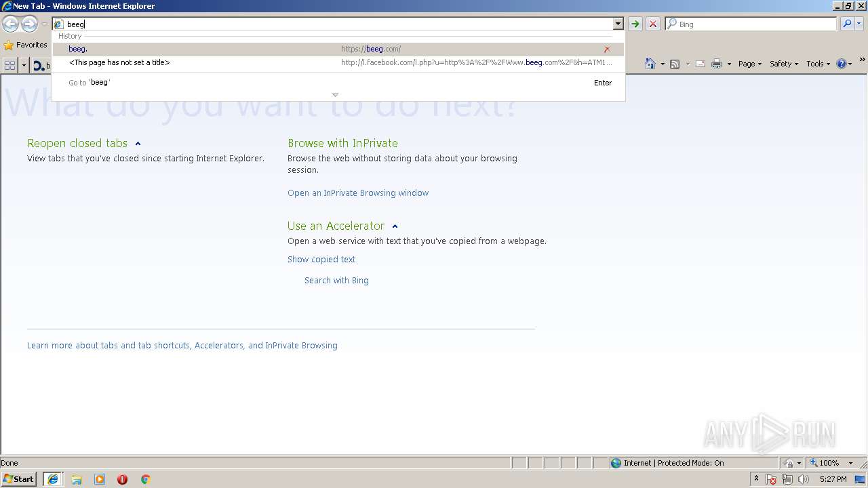Open Quick Tabs grid view
Viewport: 868px width, 488px height.
tap(10, 65)
